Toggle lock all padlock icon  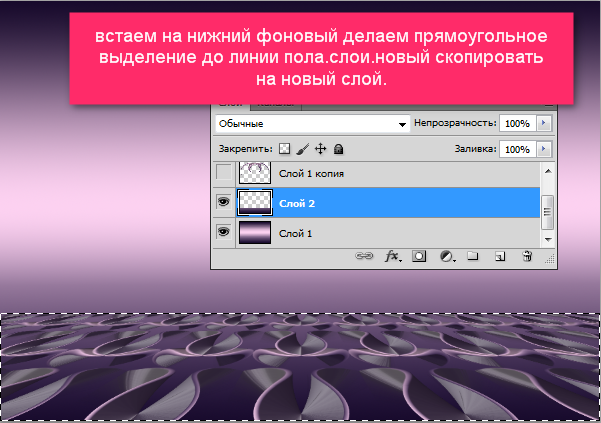click(x=338, y=149)
